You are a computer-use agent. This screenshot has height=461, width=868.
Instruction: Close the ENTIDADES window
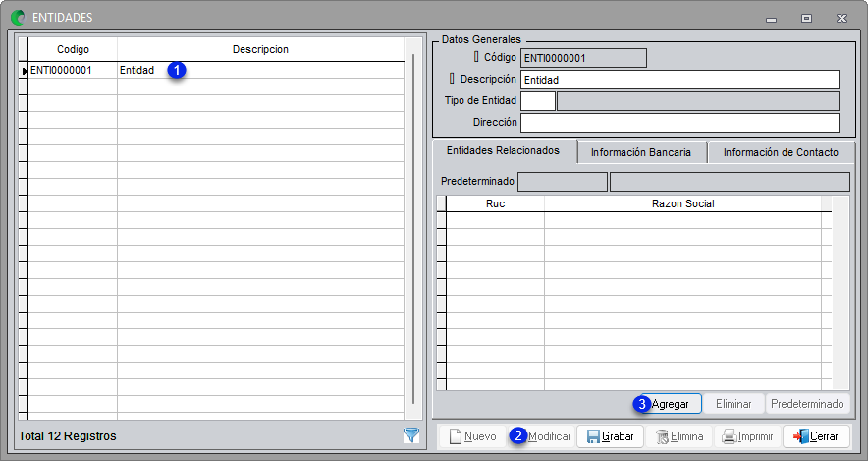[x=842, y=19]
